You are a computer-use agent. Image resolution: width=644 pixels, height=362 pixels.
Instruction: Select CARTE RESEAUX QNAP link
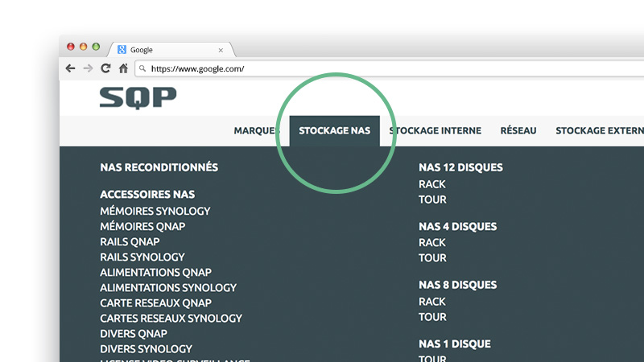click(x=155, y=303)
